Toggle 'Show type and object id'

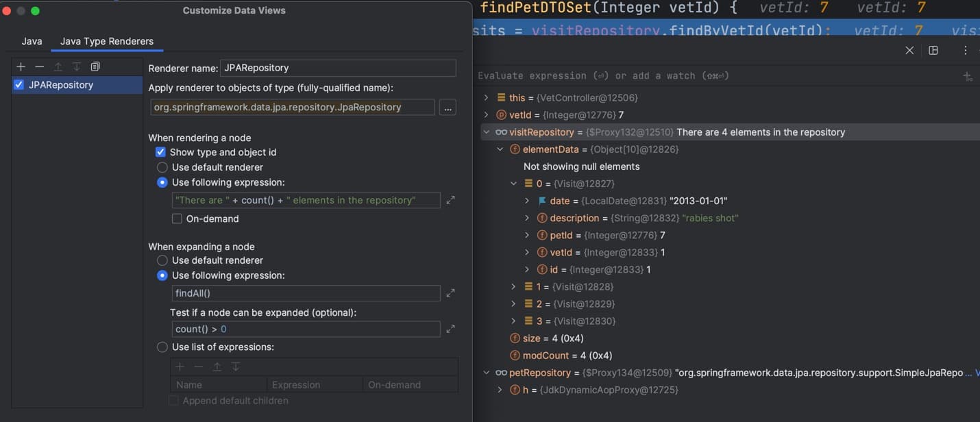[160, 152]
